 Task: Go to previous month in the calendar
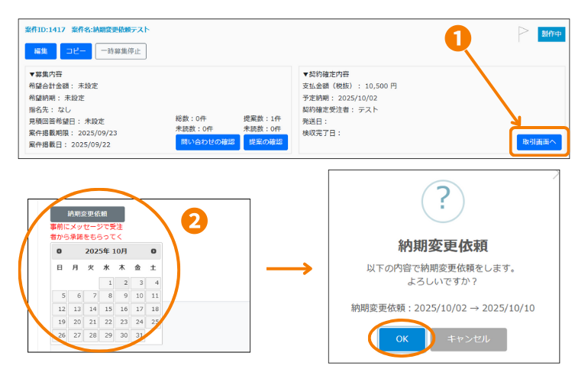tap(60, 251)
